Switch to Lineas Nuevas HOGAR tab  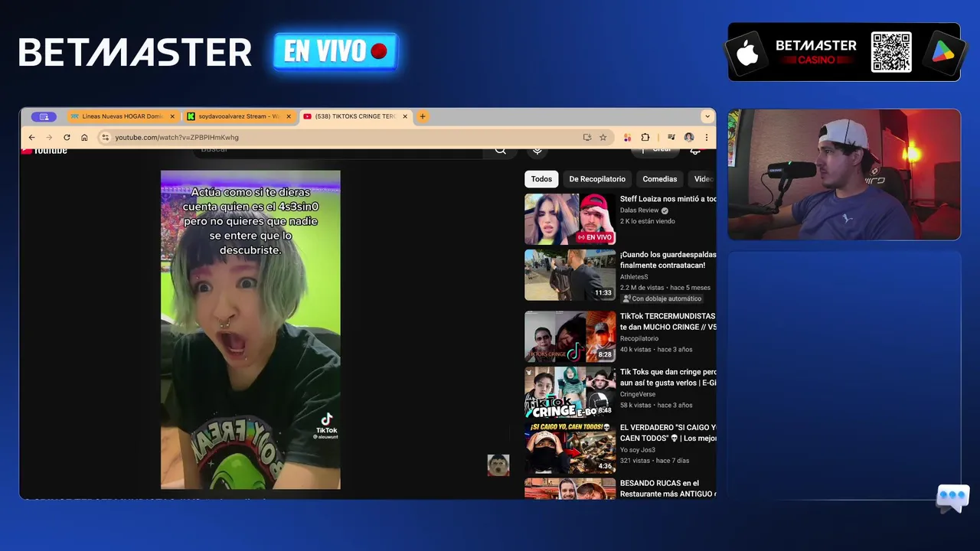click(x=122, y=116)
